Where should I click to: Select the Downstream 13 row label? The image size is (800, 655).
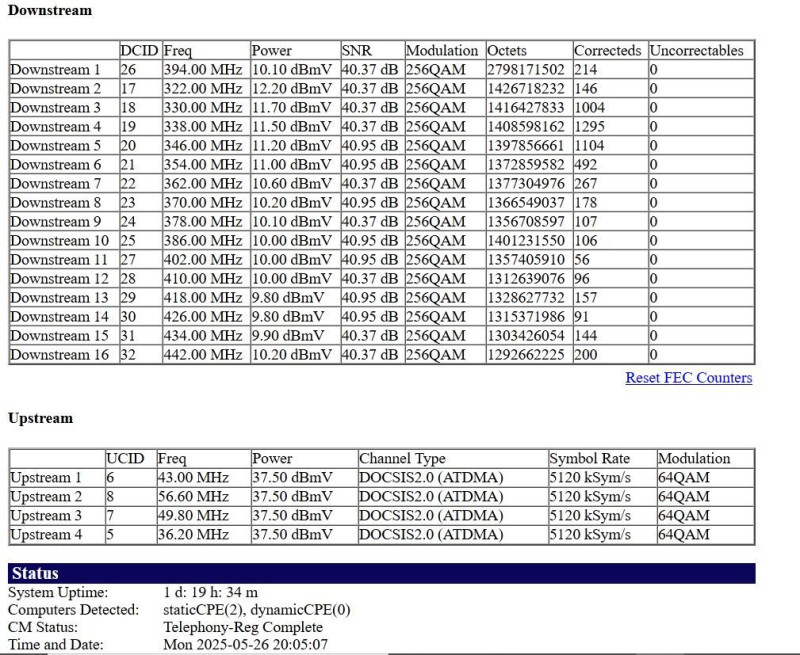(59, 297)
